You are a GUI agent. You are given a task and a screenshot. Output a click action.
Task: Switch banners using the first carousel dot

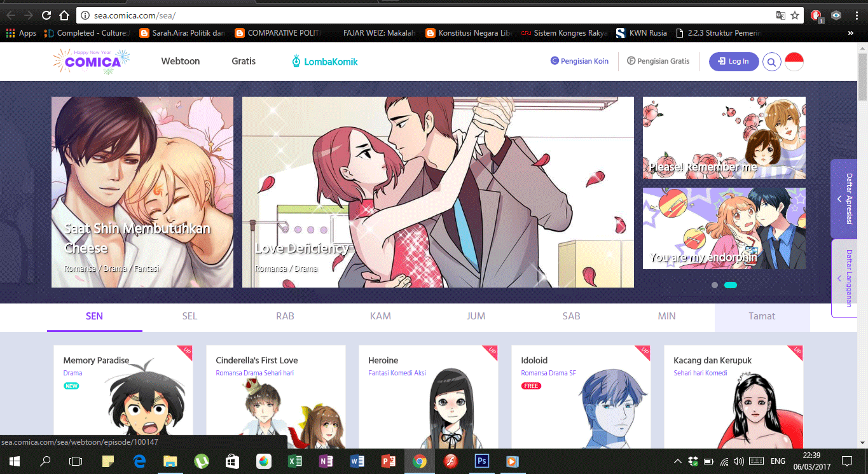[x=714, y=285]
